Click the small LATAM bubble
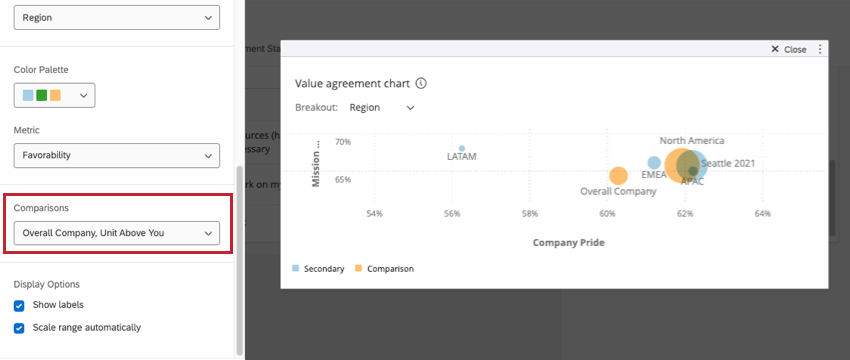This screenshot has height=360, width=850. pos(462,148)
